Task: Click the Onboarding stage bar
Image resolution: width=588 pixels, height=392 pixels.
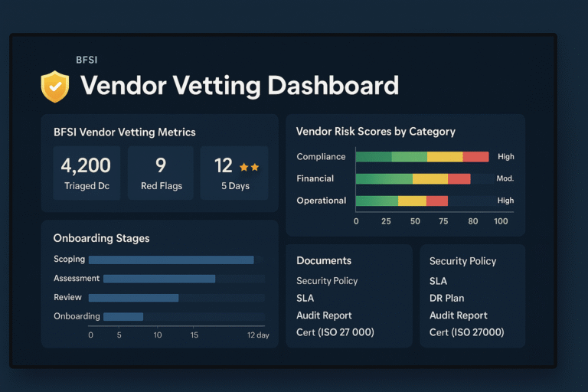Action: coord(123,316)
